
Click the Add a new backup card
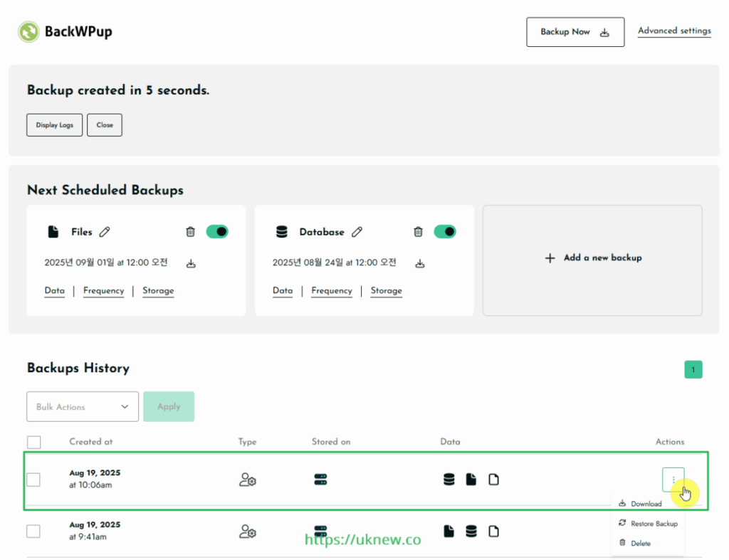click(592, 258)
